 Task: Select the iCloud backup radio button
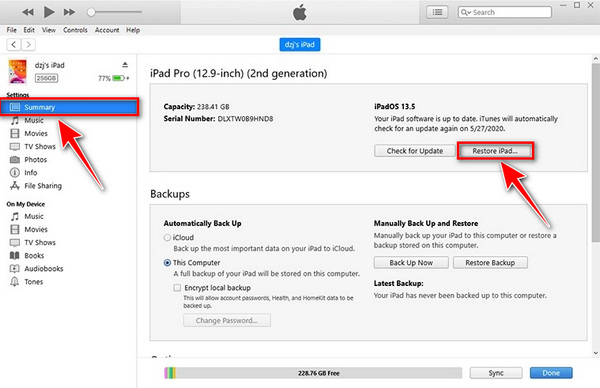(x=167, y=237)
